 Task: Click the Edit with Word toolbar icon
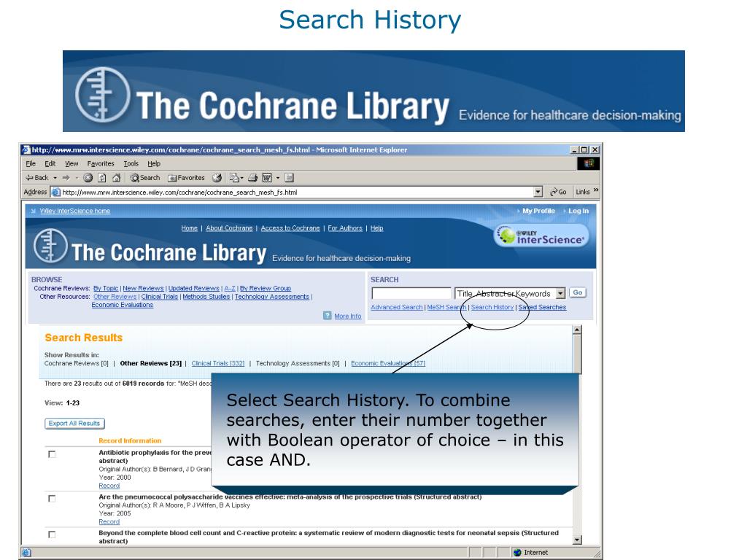point(267,178)
